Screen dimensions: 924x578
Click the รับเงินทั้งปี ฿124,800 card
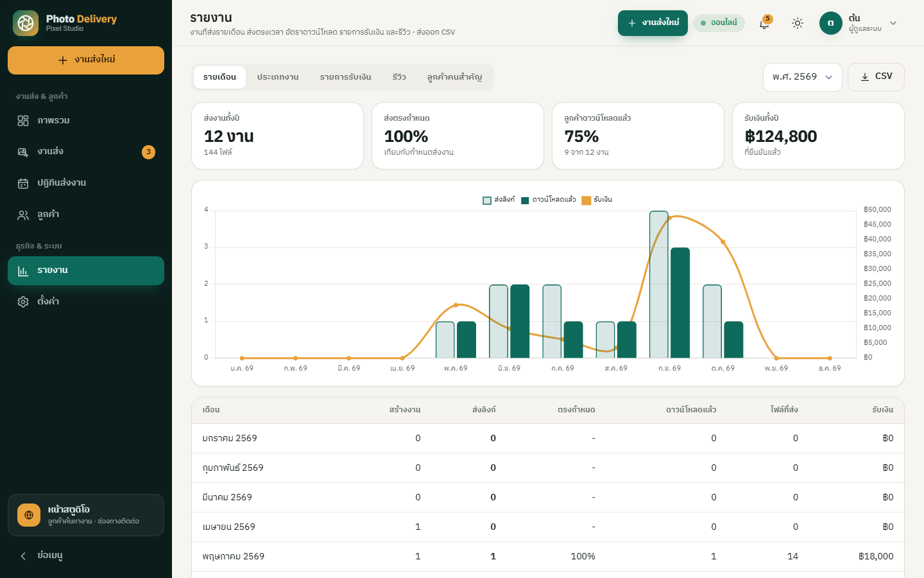tap(818, 136)
